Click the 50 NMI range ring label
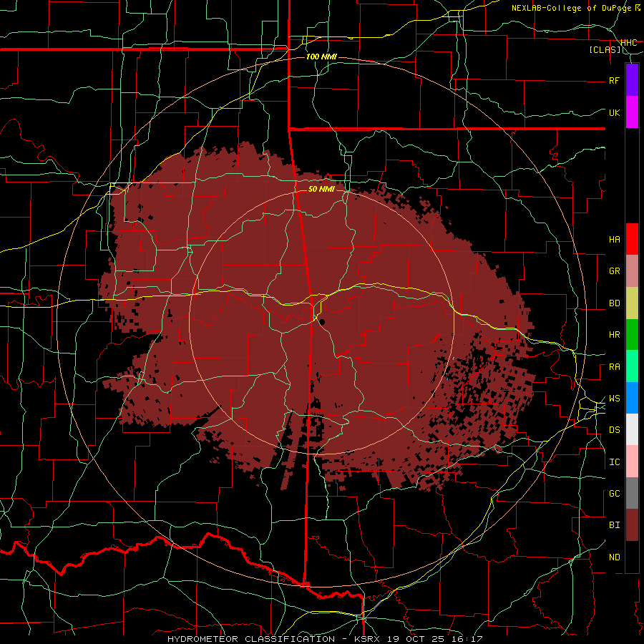Viewport: 644px width, 644px height. pyautogui.click(x=321, y=189)
